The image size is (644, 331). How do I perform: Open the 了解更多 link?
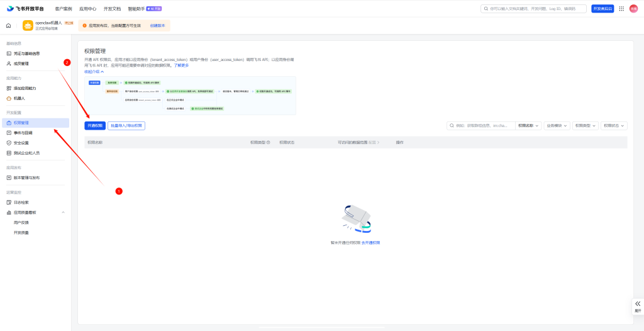(x=181, y=65)
